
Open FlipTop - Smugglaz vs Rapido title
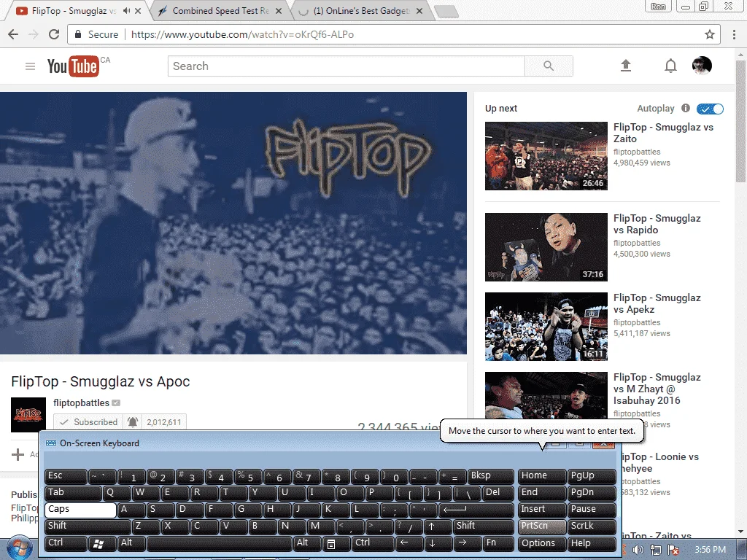coord(657,224)
